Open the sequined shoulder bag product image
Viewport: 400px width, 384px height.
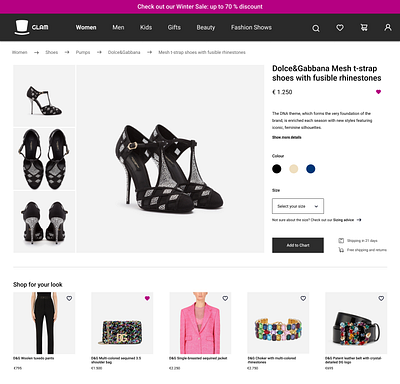122,323
